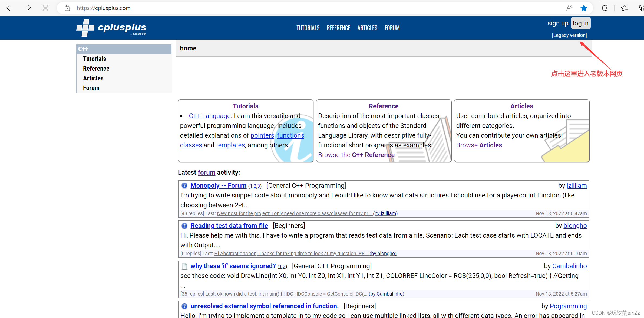Open the browser extensions puzzle icon
644x318 pixels.
point(605,8)
